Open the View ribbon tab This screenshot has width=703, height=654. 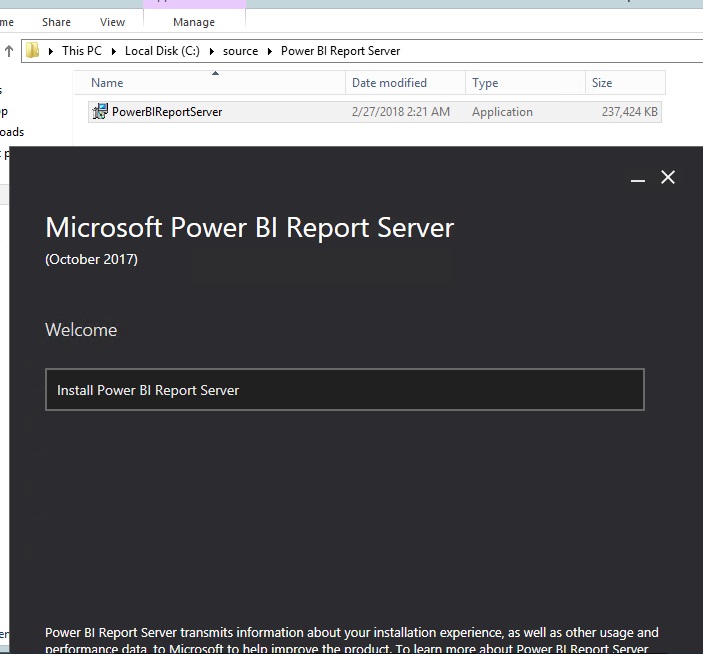pos(112,22)
